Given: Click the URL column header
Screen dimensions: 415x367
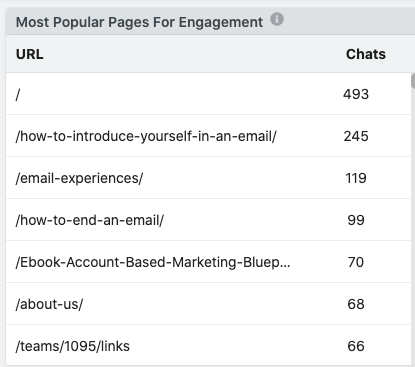Looking at the screenshot, I should [x=30, y=54].
